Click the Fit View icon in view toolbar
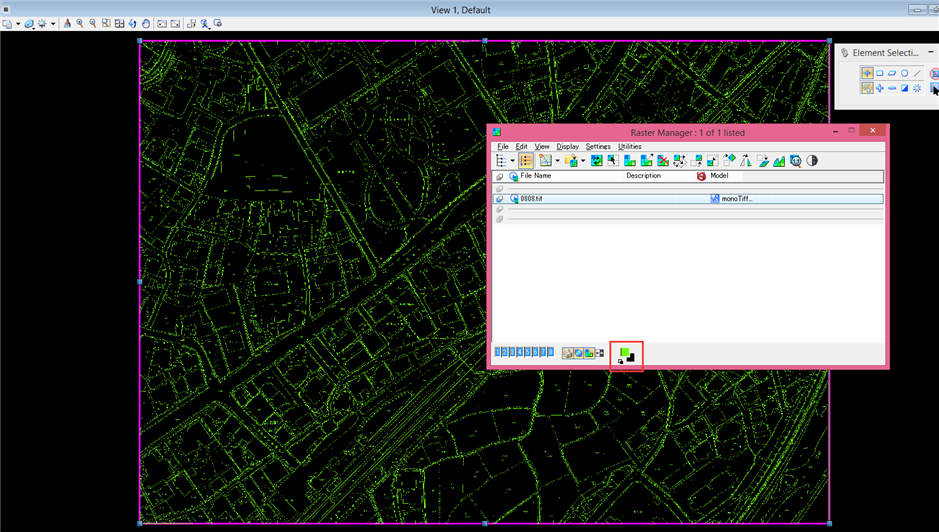The height and width of the screenshot is (532, 939). [119, 23]
